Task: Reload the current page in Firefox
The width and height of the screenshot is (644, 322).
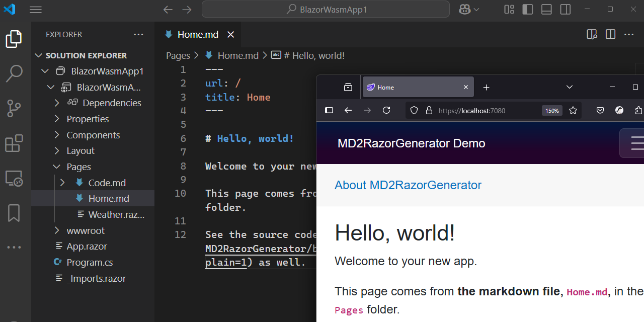Action: pyautogui.click(x=386, y=111)
